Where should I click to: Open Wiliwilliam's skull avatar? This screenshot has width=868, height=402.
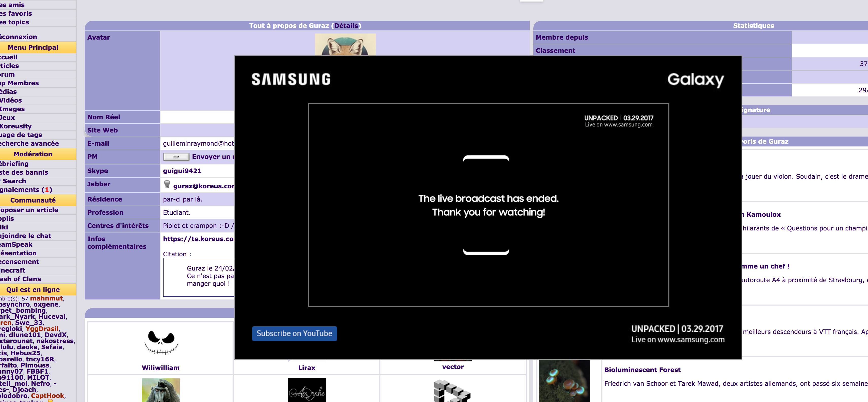(161, 342)
